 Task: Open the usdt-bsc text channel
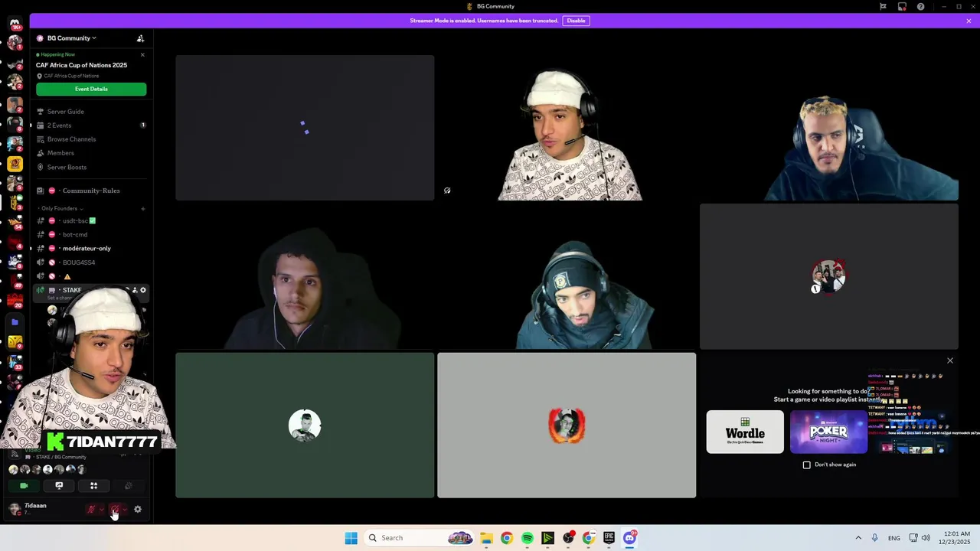(x=90, y=220)
